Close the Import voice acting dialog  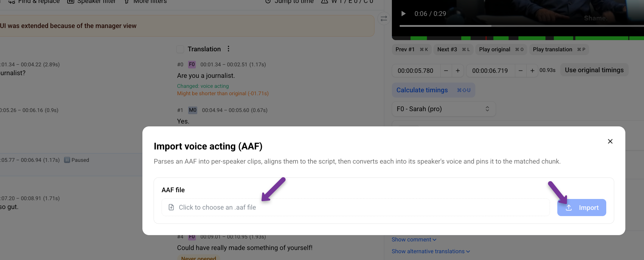pyautogui.click(x=610, y=141)
